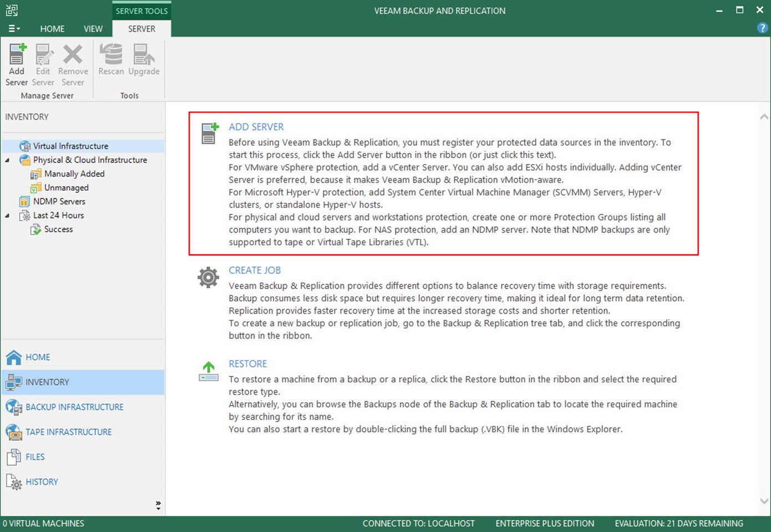This screenshot has width=771, height=532.
Task: Select the SERVER ribbon tab
Action: click(141, 29)
